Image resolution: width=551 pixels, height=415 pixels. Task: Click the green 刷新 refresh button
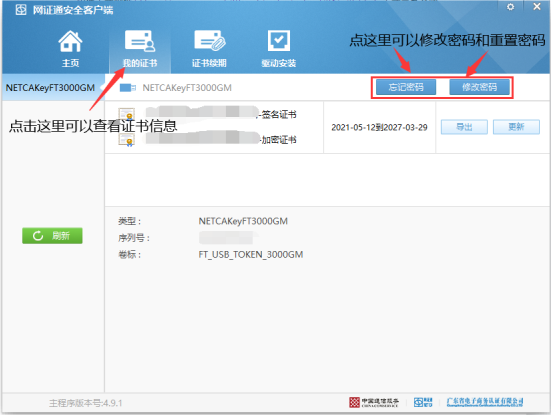(x=52, y=235)
